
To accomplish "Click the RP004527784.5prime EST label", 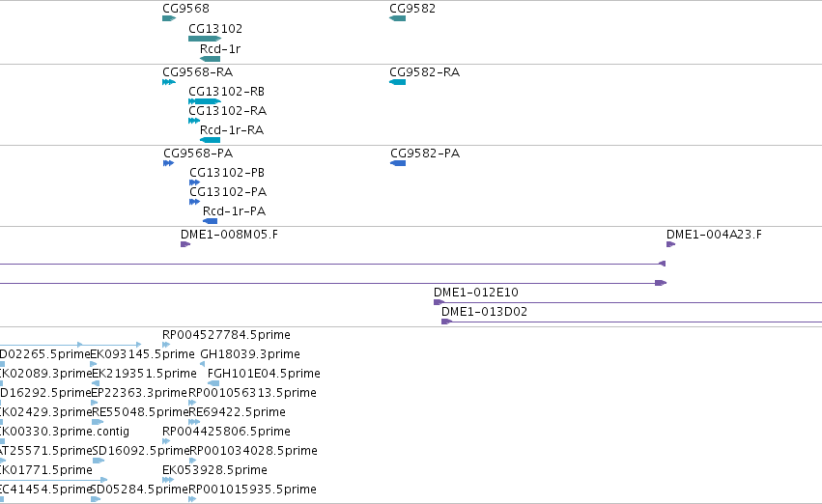I will click(x=226, y=335).
